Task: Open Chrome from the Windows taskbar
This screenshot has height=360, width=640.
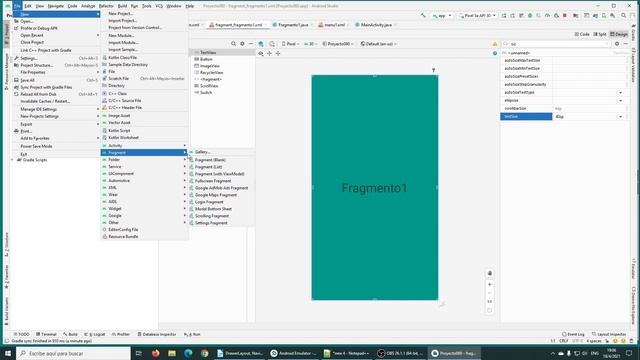Action: (204, 353)
